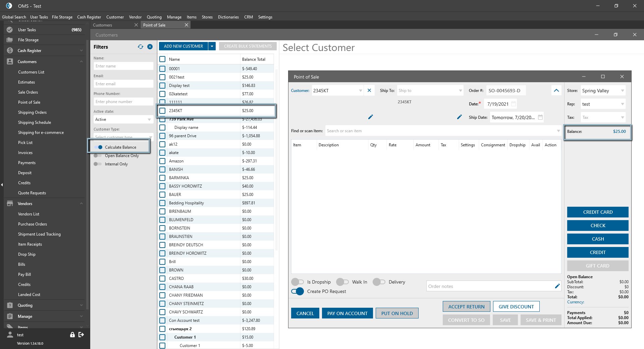Click the Find or scan item field
The height and width of the screenshot is (349, 644).
[x=439, y=131]
